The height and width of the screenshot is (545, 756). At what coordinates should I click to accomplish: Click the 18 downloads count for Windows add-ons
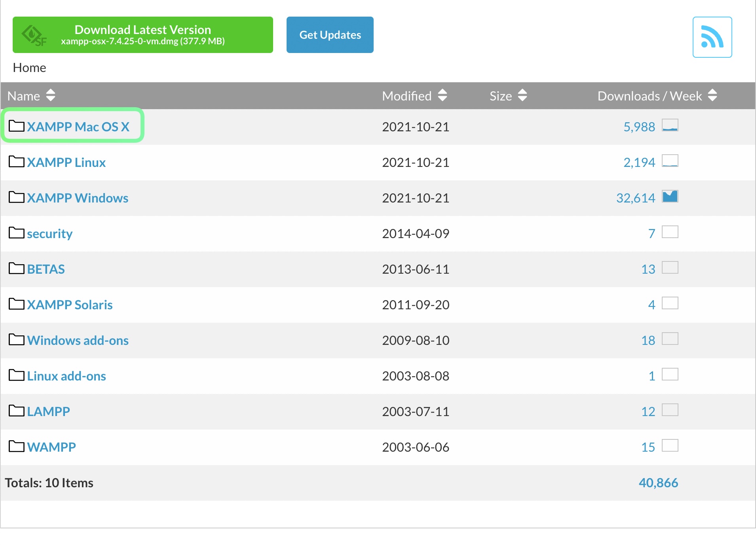tap(648, 340)
